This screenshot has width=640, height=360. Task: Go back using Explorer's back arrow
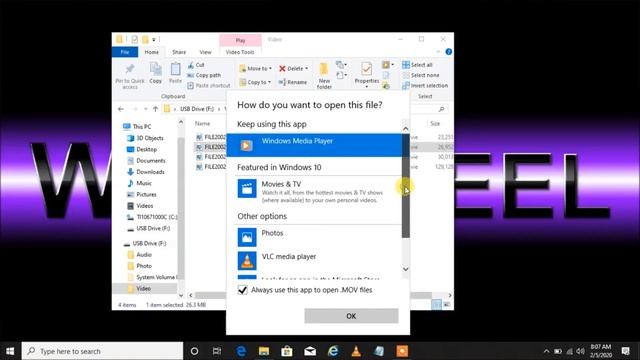click(x=120, y=109)
